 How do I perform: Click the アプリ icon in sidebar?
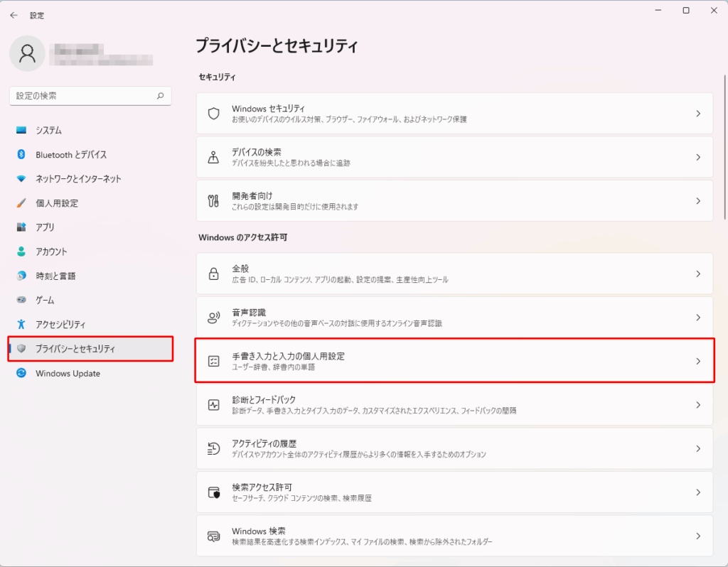21,227
